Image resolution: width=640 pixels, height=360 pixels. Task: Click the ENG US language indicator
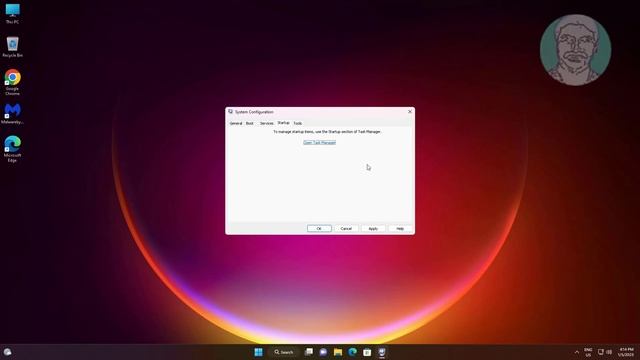(x=588, y=352)
